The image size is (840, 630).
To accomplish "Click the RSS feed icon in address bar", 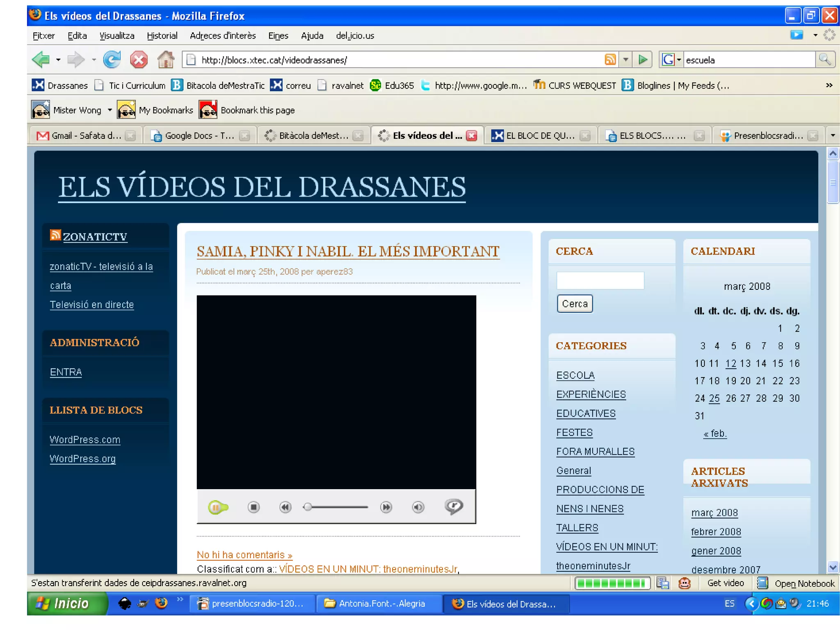I will 610,60.
